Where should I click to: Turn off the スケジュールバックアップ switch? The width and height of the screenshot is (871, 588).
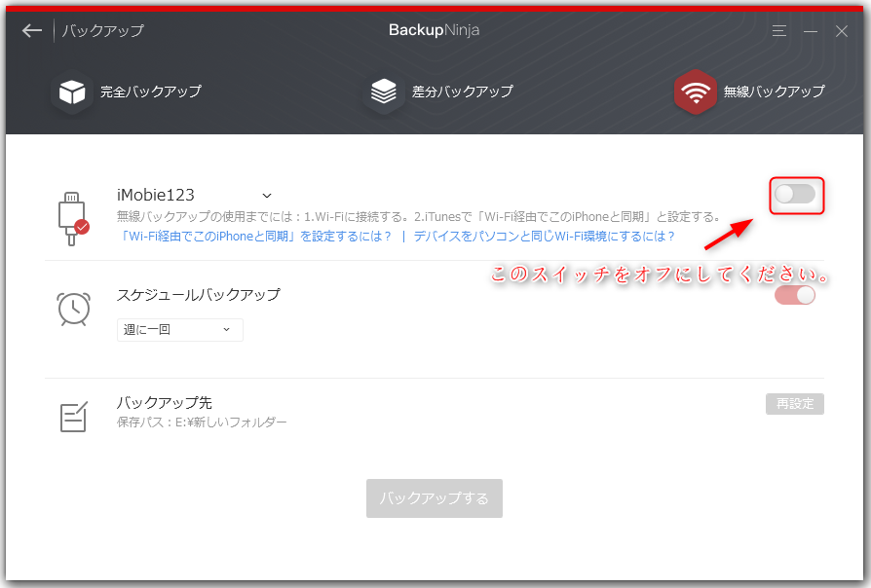[x=795, y=295]
